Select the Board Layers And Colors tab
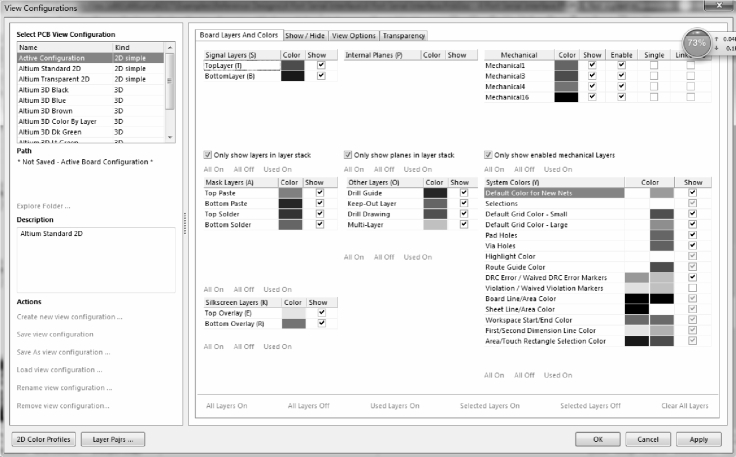The image size is (736, 457). [x=238, y=35]
